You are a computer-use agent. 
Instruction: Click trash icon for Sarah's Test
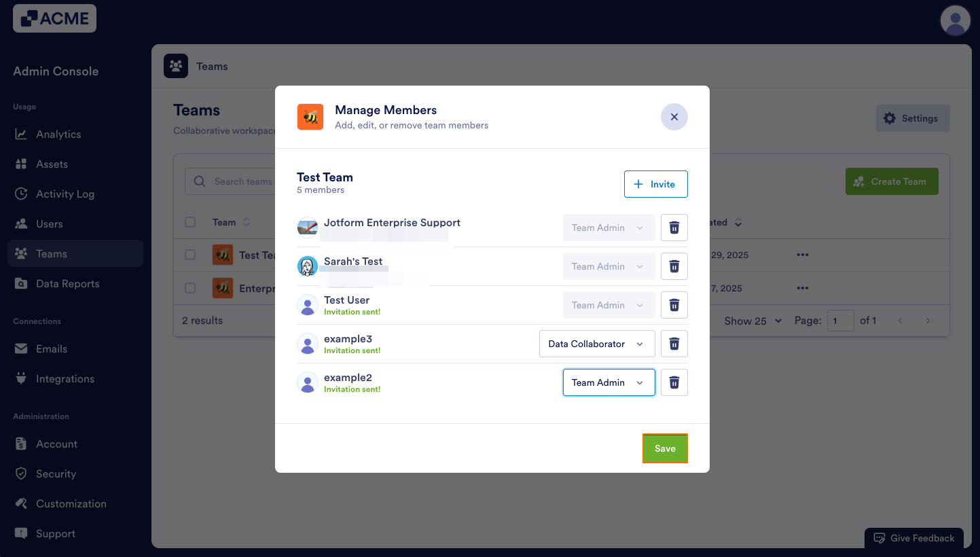[x=674, y=266]
